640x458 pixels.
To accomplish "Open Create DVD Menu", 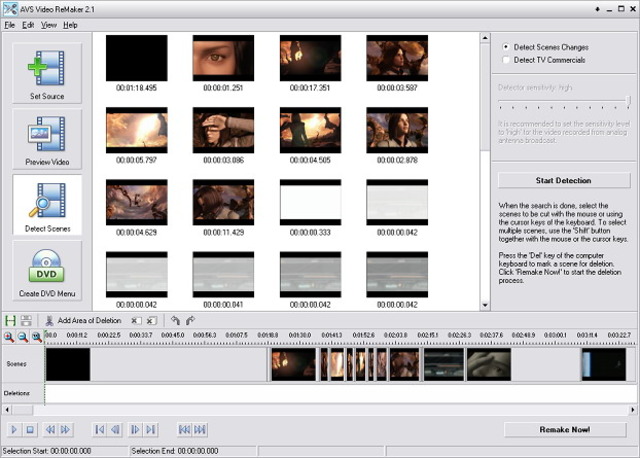I will (x=47, y=271).
